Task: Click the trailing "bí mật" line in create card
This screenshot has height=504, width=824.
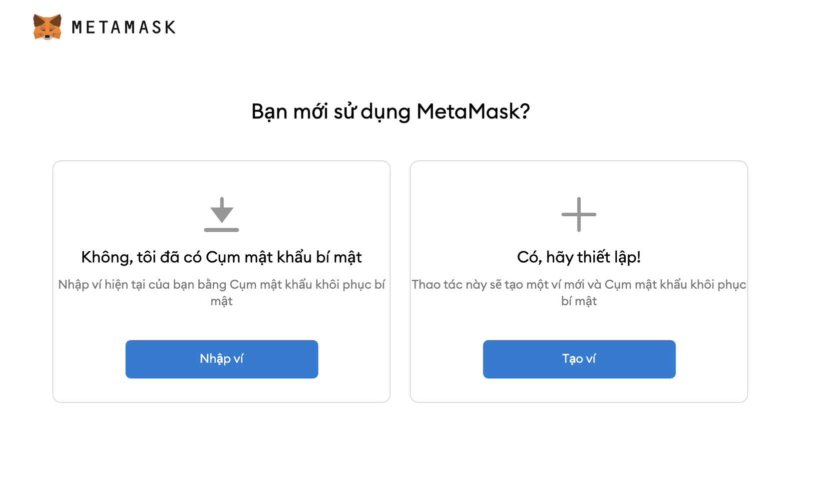Action: pos(579,301)
